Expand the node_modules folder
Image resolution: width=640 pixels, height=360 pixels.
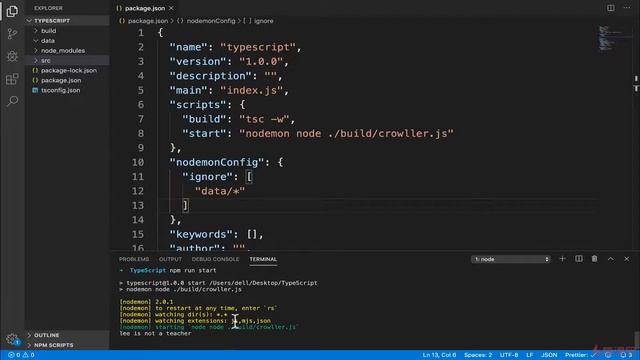[67, 51]
